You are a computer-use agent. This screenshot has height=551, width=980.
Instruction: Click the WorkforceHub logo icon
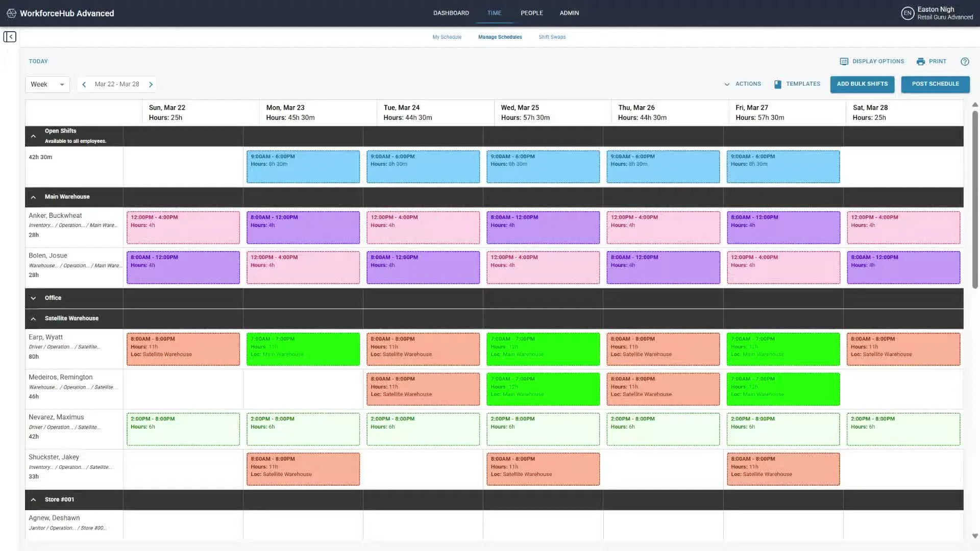click(x=11, y=13)
